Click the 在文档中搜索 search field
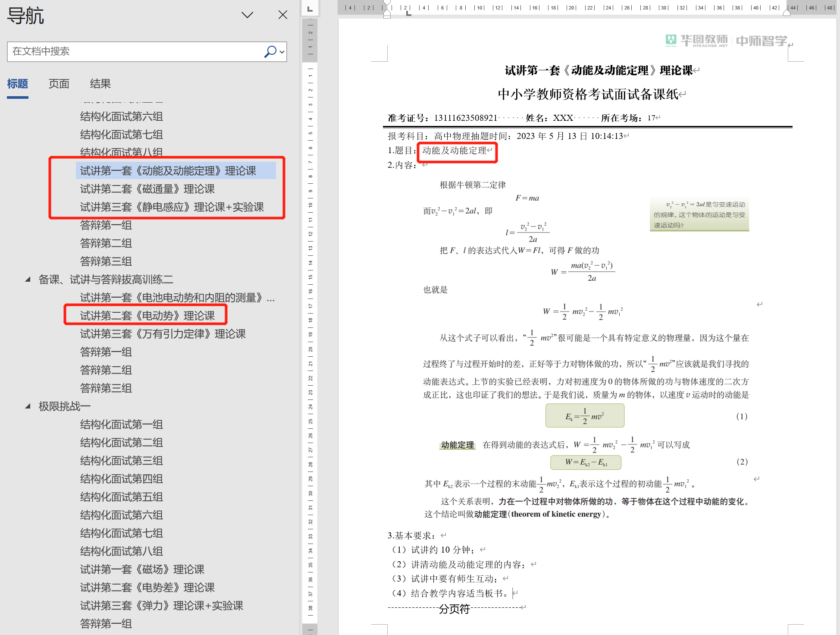 134,52
